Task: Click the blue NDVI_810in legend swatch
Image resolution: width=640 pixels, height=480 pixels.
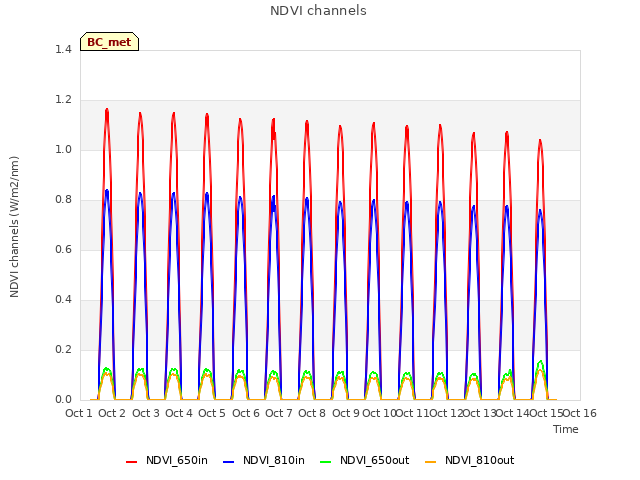Action: (229, 462)
